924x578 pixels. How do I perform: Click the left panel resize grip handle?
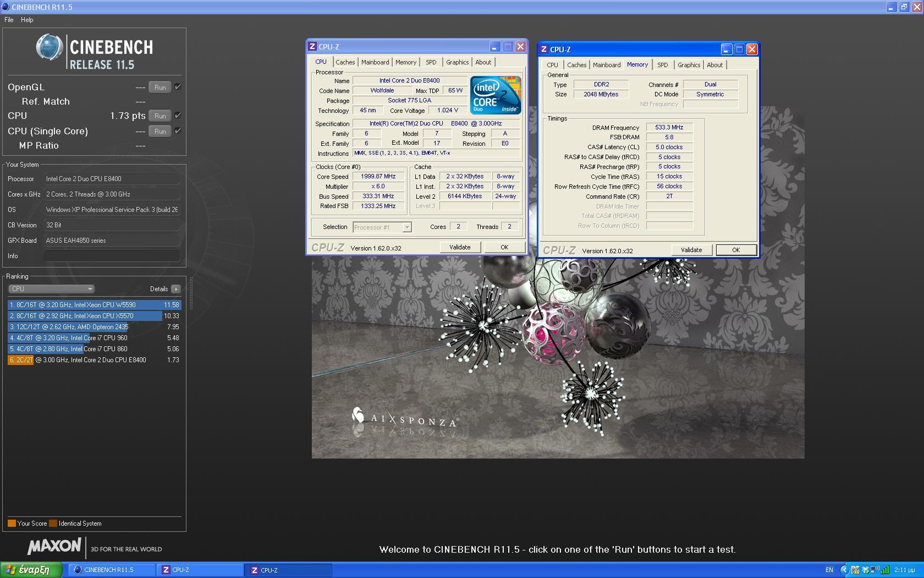pyautogui.click(x=191, y=293)
